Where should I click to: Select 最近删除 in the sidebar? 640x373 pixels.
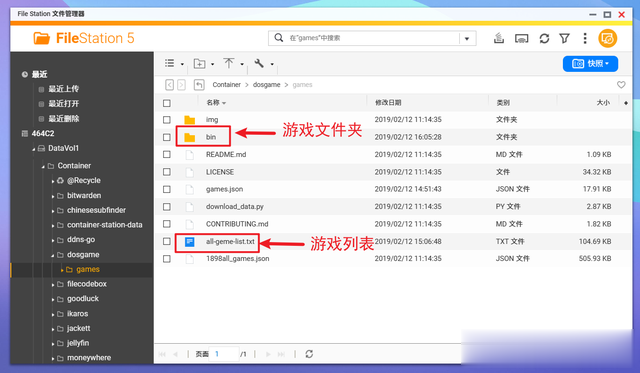pyautogui.click(x=64, y=119)
